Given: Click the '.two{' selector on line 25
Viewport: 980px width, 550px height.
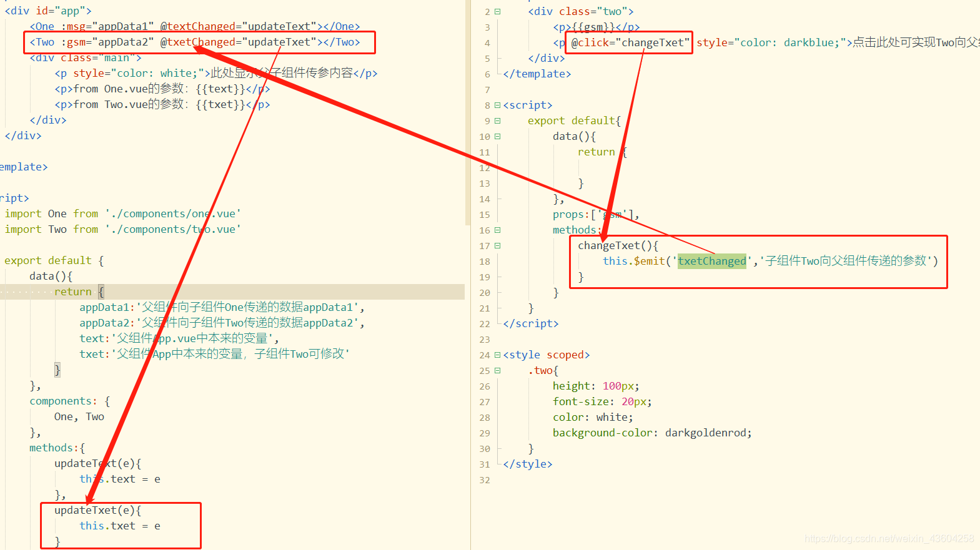Looking at the screenshot, I should coord(543,370).
